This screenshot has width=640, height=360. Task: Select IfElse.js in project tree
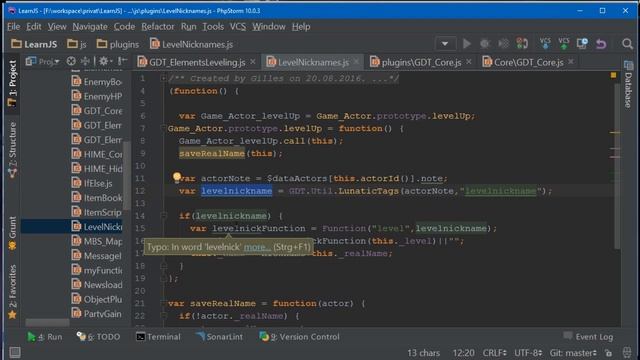click(92, 183)
